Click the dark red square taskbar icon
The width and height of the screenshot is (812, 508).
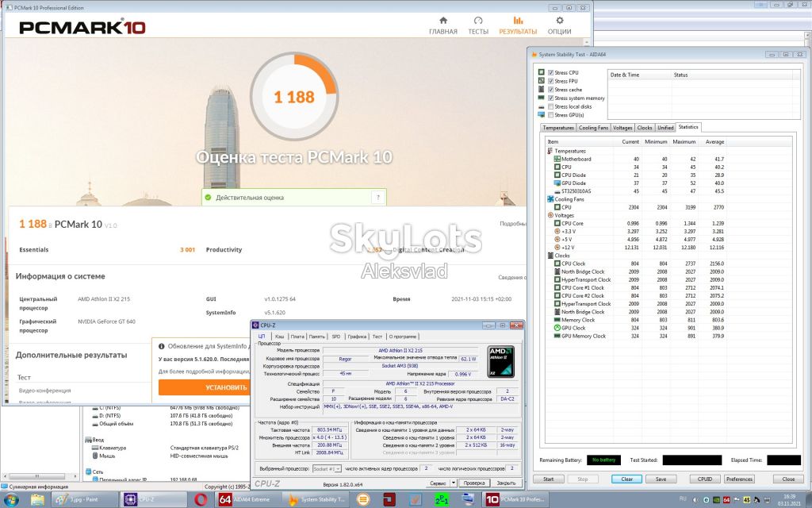point(389,500)
